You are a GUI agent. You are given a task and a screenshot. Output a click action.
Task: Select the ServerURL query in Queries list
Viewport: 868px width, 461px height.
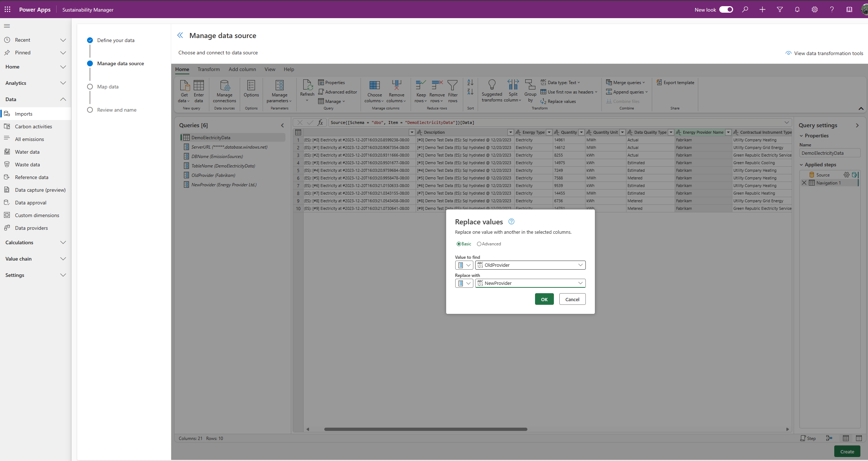coord(229,147)
